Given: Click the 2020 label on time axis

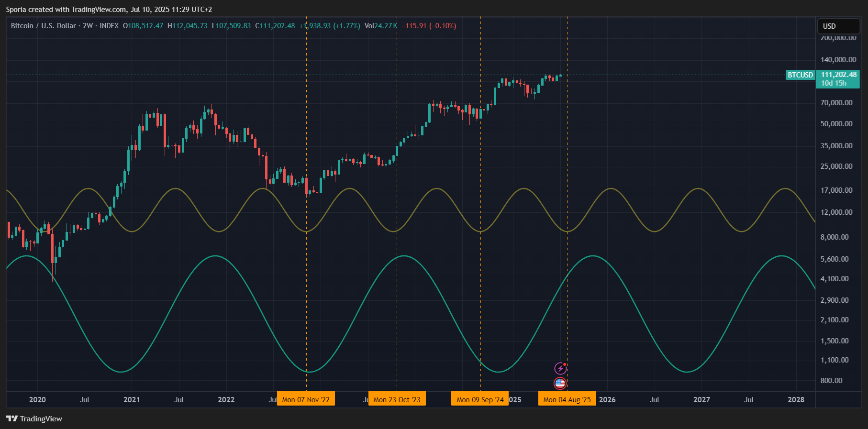Looking at the screenshot, I should (x=37, y=400).
